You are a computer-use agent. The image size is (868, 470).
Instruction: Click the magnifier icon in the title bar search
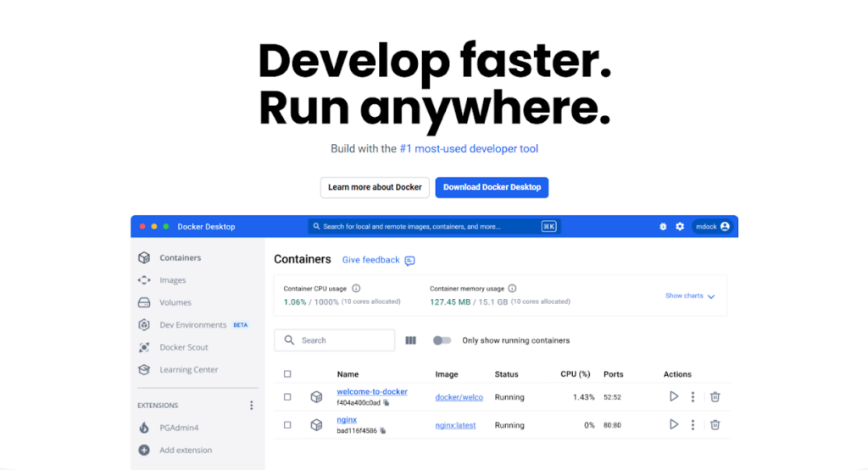click(x=317, y=227)
